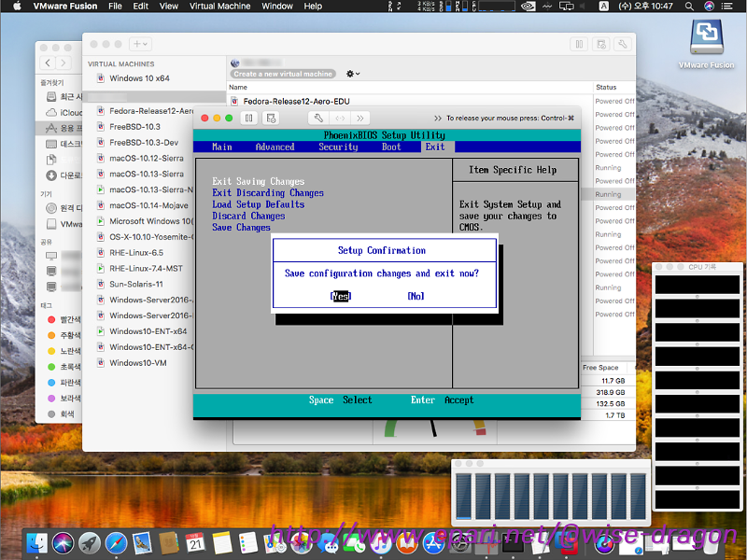Switch to the Main BIOS tab
This screenshot has height=560, width=747.
[x=222, y=147]
